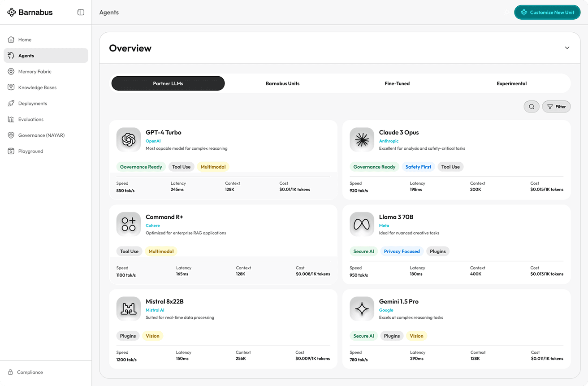Click the Anthropic logo on Claude 3 Opus card
Image resolution: width=588 pixels, height=386 pixels.
[x=362, y=140]
